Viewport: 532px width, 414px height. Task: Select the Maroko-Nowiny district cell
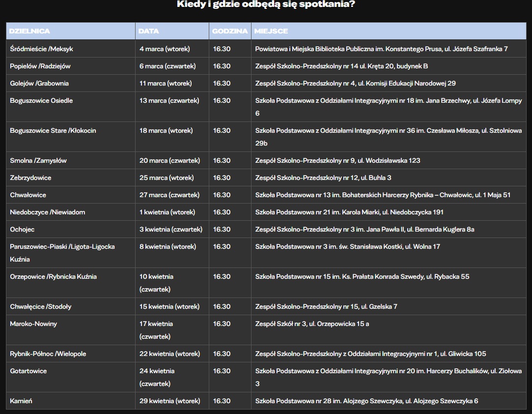[x=33, y=324]
